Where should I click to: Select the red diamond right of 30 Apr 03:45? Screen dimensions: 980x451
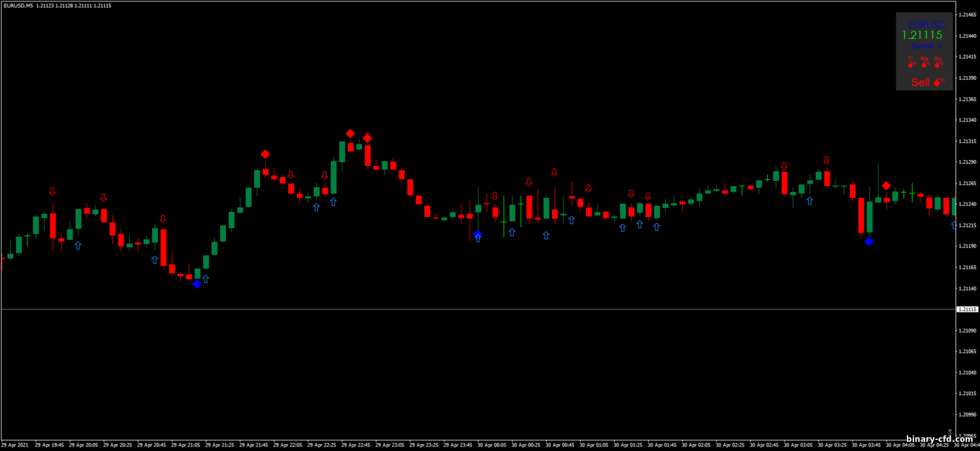point(886,186)
